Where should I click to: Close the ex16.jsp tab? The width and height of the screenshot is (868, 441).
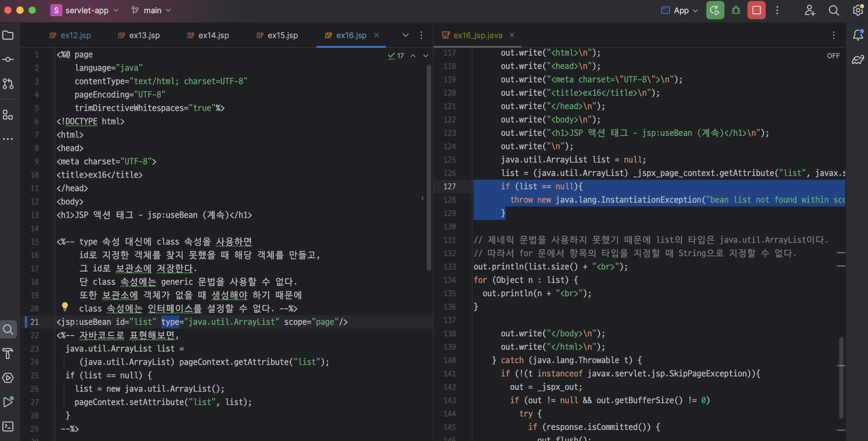[376, 35]
